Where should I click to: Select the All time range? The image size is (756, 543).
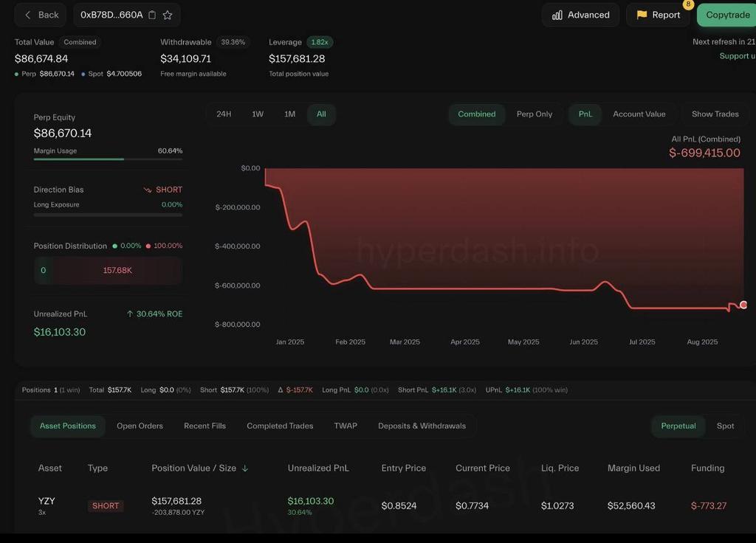click(321, 114)
